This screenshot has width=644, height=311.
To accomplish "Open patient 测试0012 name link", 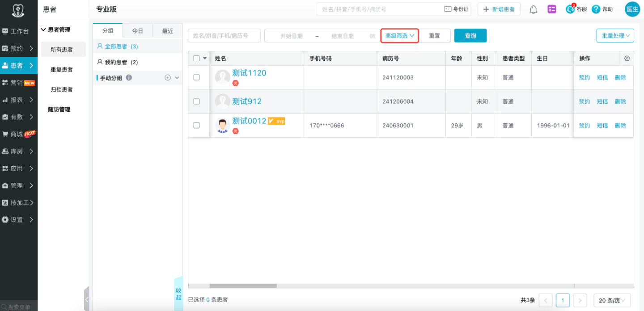I will (249, 121).
